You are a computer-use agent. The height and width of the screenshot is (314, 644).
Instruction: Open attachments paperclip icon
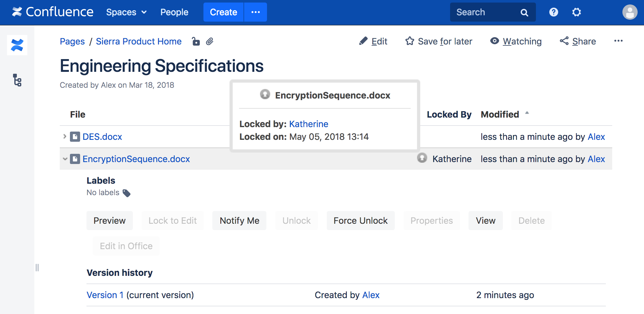click(209, 41)
